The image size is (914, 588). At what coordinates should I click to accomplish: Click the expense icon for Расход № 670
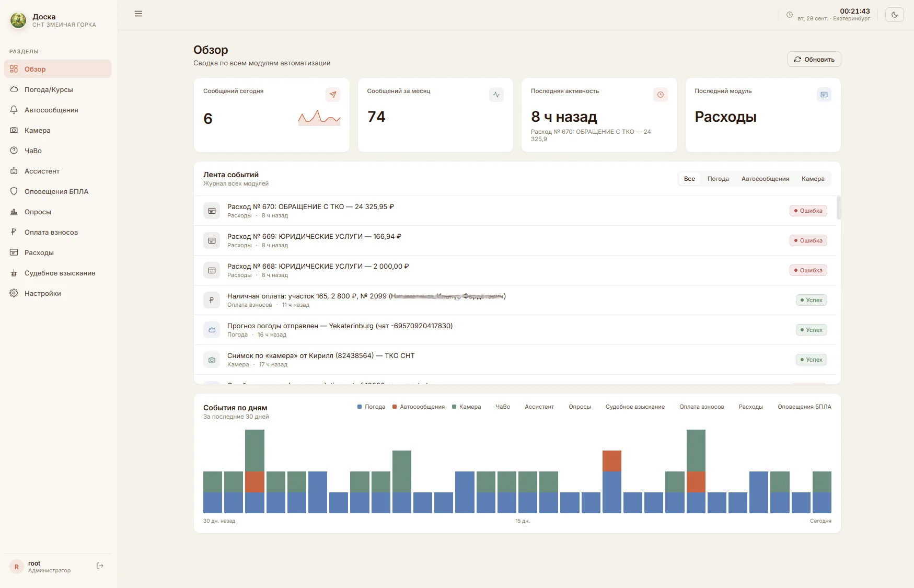click(x=212, y=211)
